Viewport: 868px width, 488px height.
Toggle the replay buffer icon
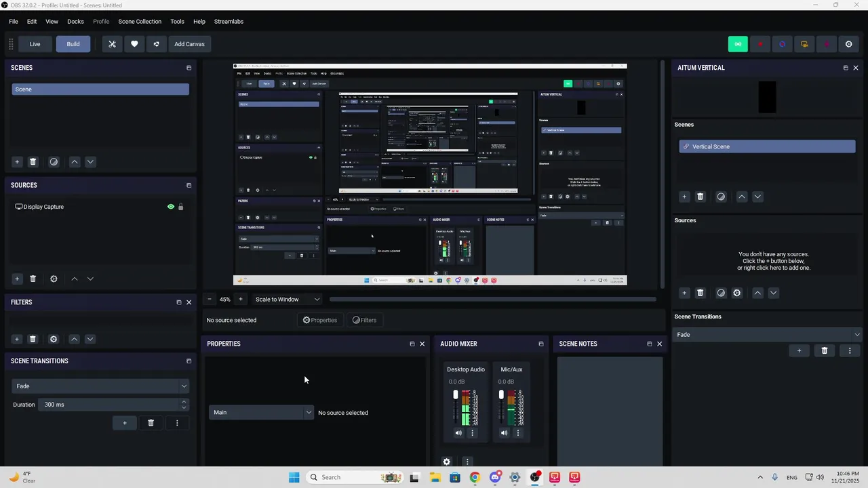tap(782, 44)
